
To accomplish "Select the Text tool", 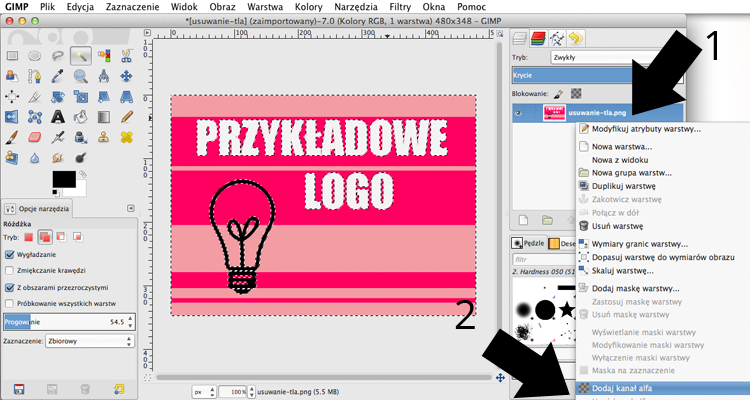I will tap(57, 117).
